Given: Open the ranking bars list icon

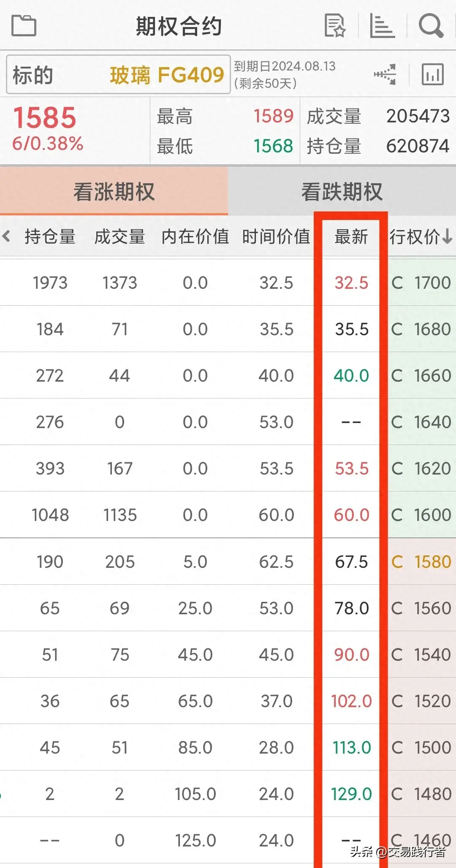Looking at the screenshot, I should (382, 25).
